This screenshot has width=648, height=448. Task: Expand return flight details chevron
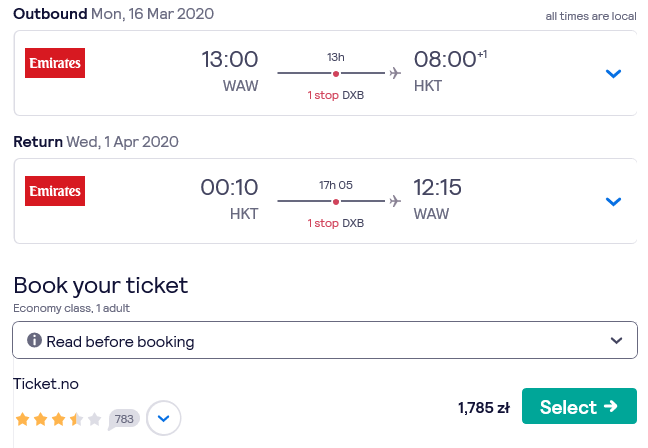[613, 202]
